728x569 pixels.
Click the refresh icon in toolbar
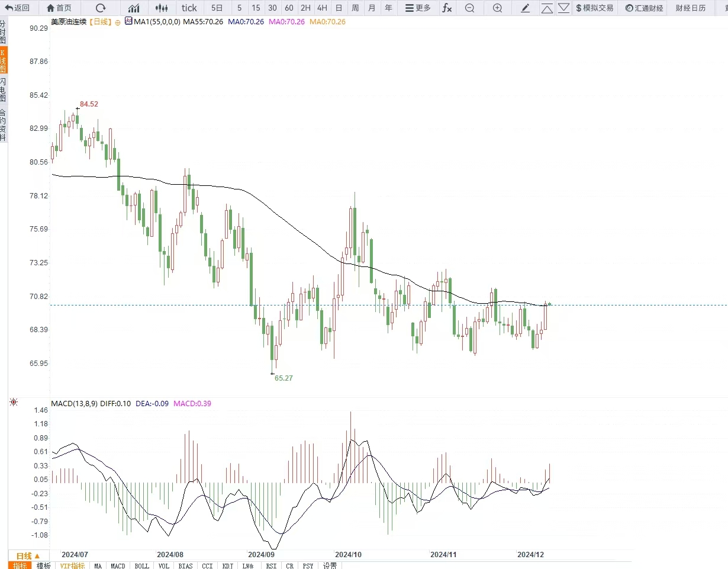tap(101, 8)
